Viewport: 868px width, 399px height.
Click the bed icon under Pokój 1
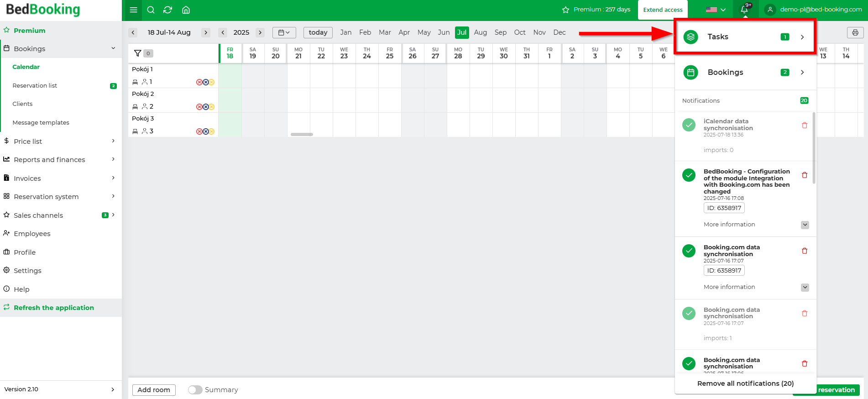coord(135,82)
